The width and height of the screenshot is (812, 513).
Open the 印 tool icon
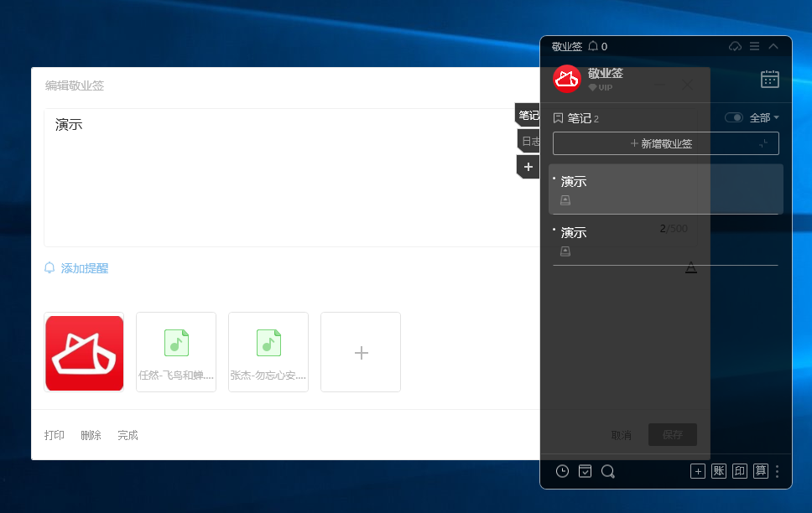(x=740, y=471)
